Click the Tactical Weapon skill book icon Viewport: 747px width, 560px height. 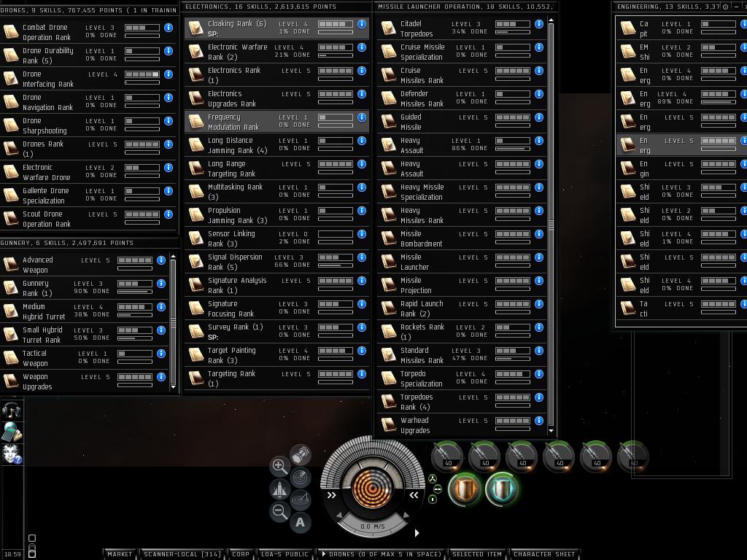(11, 357)
